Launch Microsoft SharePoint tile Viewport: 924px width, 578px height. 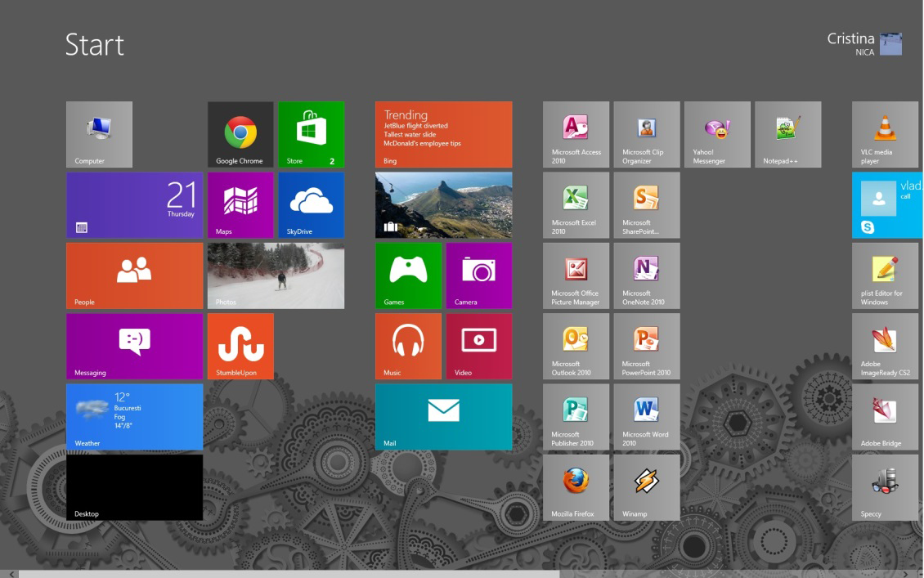(647, 205)
